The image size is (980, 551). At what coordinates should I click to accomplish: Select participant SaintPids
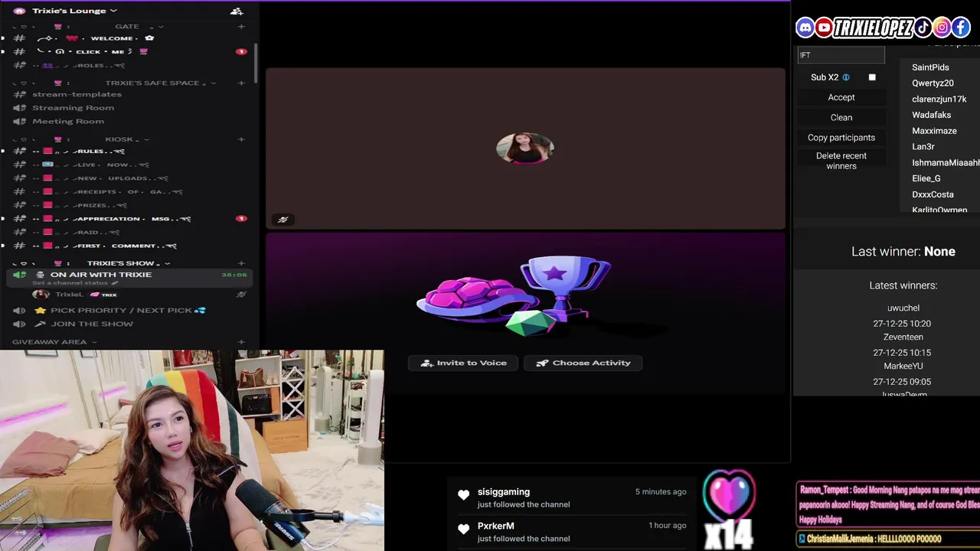[x=930, y=67]
